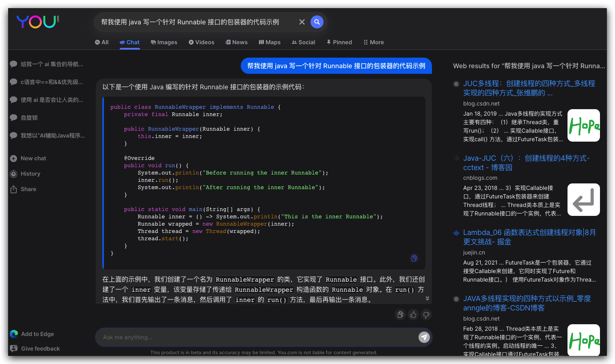The image size is (615, 364).
Task: Open chat '使用 ai 是否会让人类的...'
Action: (47, 100)
